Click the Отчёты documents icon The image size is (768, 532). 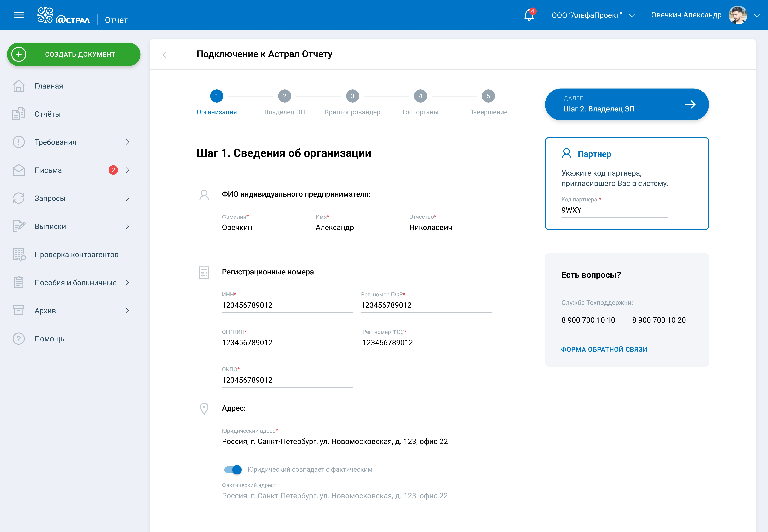[x=19, y=114]
